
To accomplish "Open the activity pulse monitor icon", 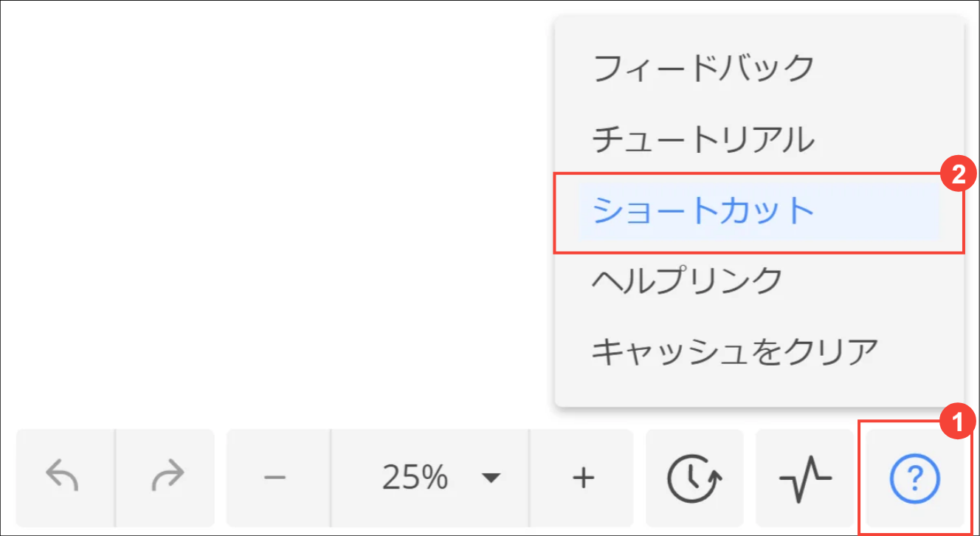I will pos(804,478).
